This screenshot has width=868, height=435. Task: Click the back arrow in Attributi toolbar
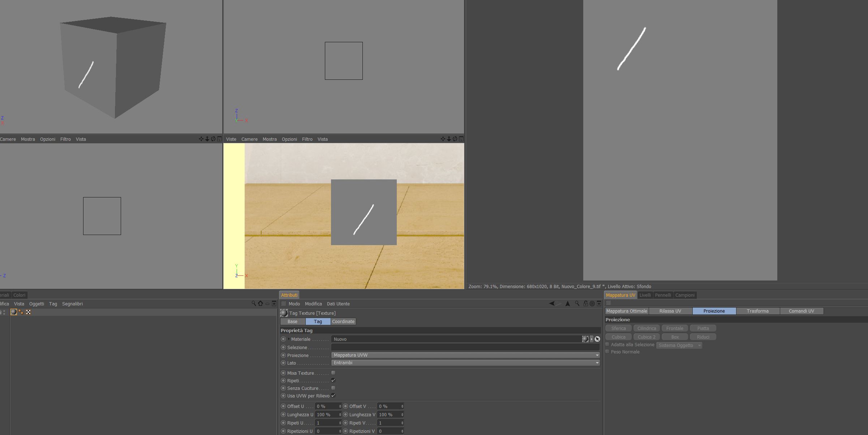point(552,304)
